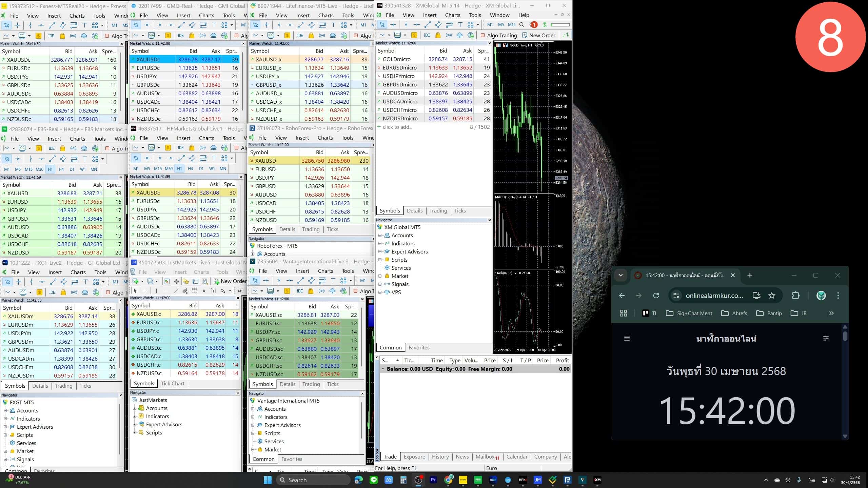The image size is (868, 488).
Task: Toggle Algo Trading in VantageInternational window
Action: (x=363, y=291)
